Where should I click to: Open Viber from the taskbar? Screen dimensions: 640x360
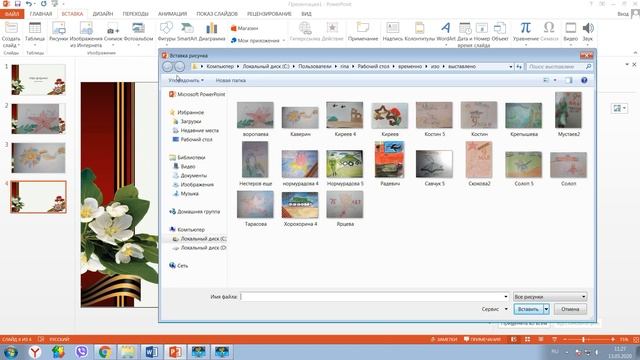click(x=82, y=352)
